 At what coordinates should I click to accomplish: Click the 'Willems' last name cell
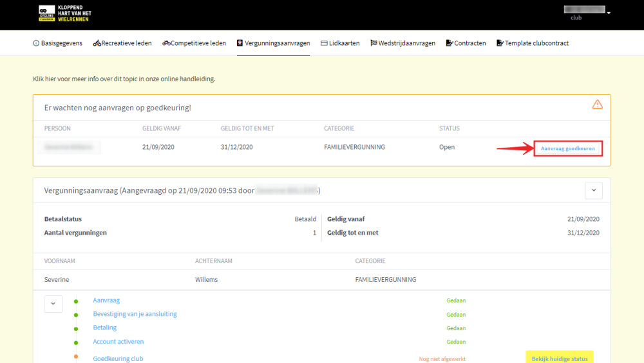(206, 280)
